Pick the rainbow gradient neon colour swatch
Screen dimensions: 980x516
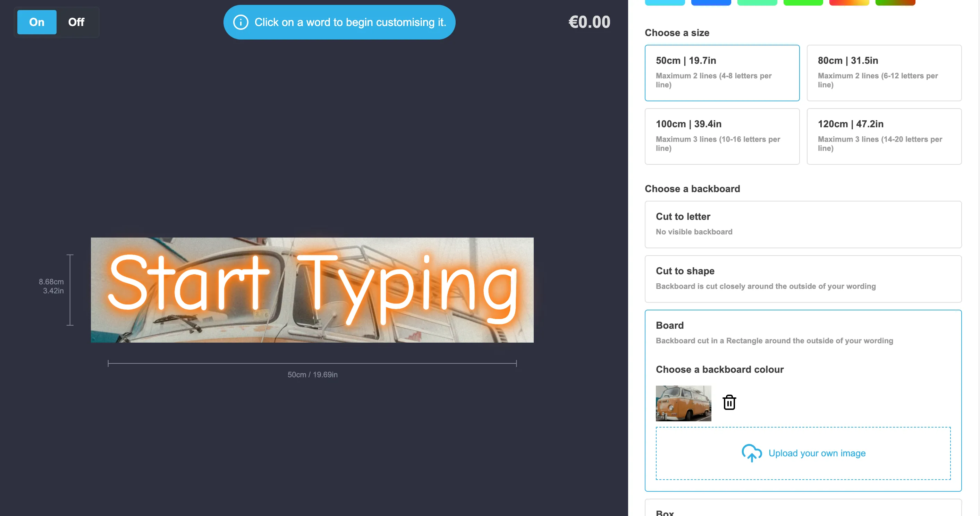point(849,2)
